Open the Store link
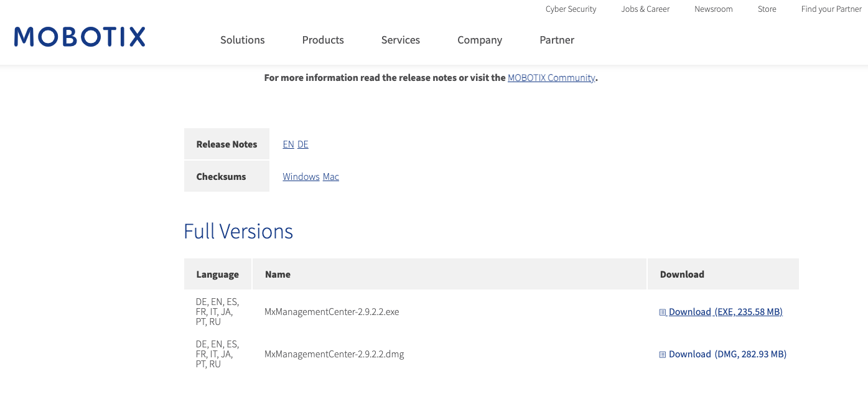868x409 pixels. coord(767,9)
